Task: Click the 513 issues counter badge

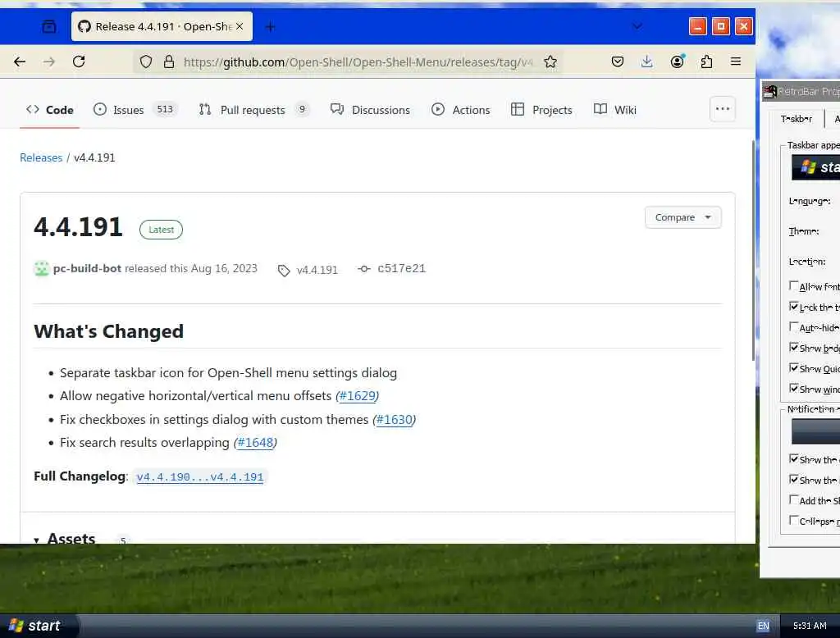Action: click(165, 109)
